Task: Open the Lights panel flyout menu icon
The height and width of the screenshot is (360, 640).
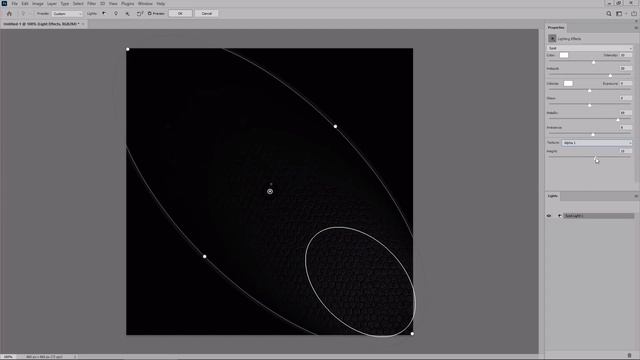Action: (636, 196)
